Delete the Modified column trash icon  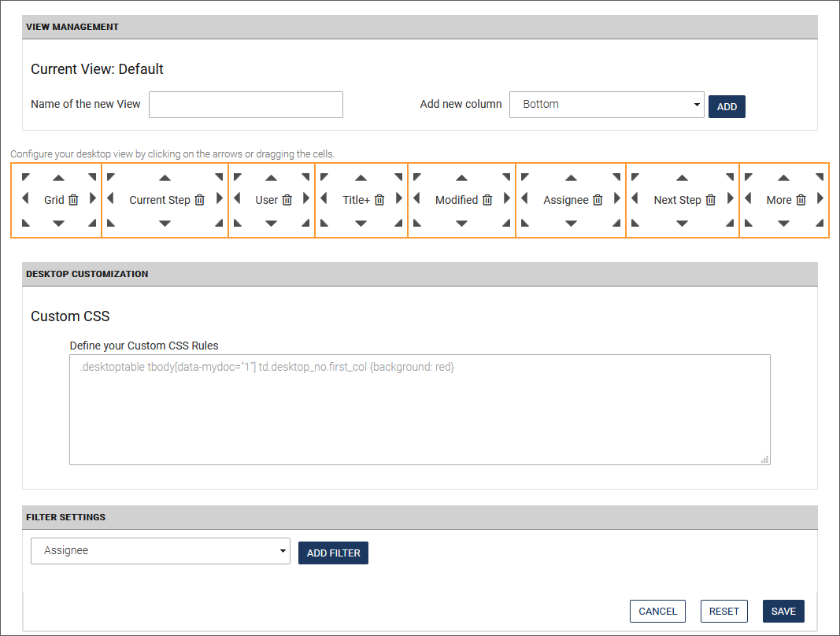click(x=487, y=200)
